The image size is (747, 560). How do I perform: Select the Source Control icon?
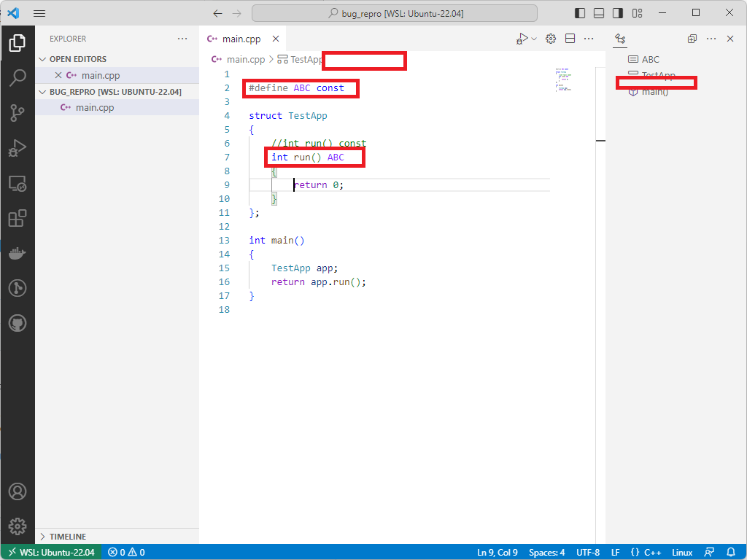click(x=18, y=112)
